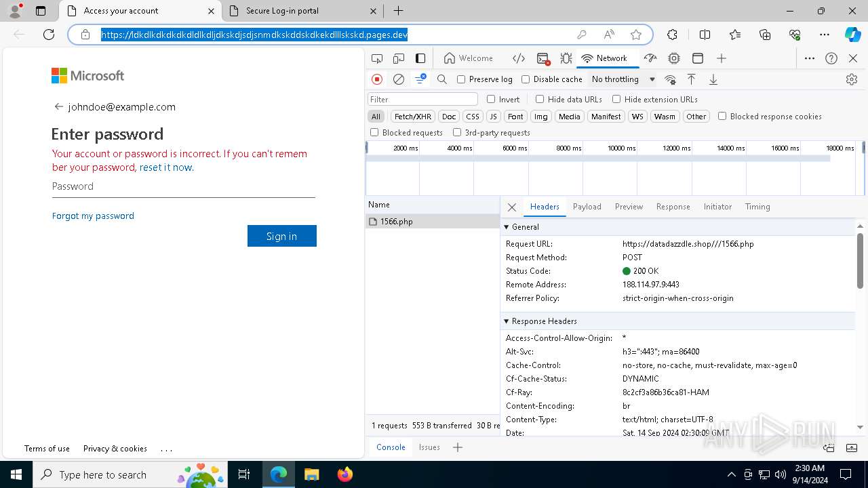The image size is (868, 488).
Task: Go back from johndoe@example.com account
Action: point(59,106)
